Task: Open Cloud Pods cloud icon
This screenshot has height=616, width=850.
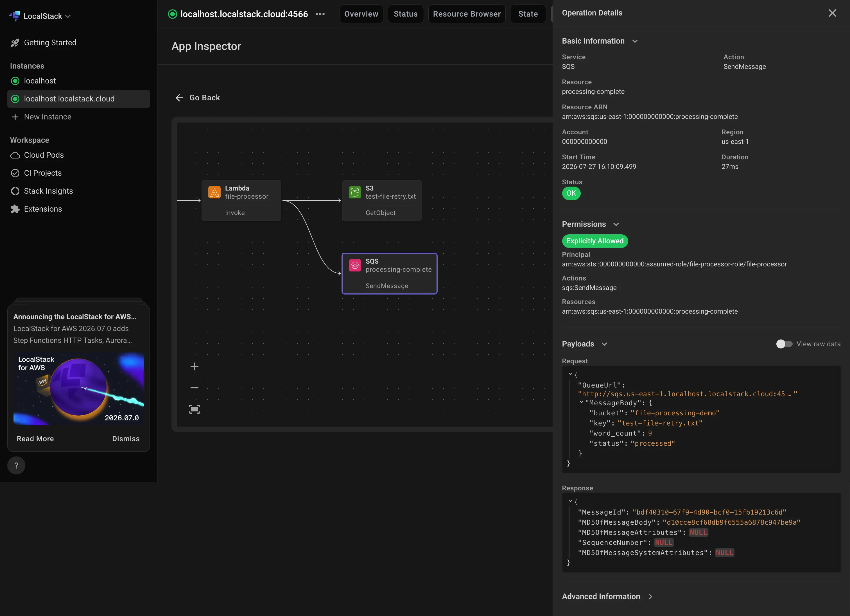Action: [x=15, y=155]
